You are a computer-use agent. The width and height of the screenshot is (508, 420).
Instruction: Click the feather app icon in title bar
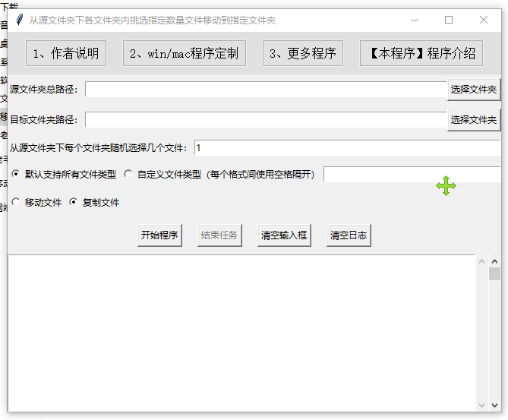point(20,20)
